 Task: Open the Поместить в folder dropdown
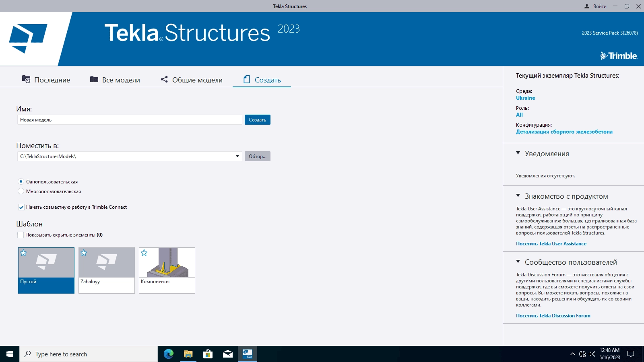[237, 156]
